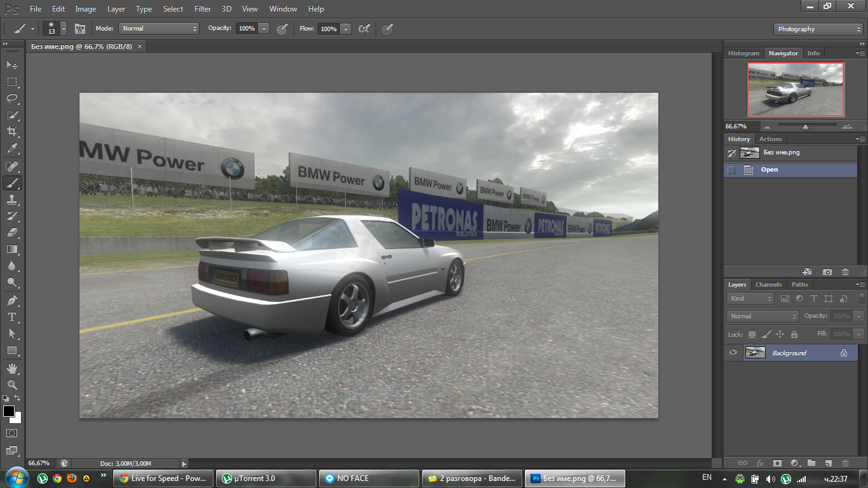The image size is (868, 488).
Task: Choose the Clone Stamp tool
Action: (12, 200)
